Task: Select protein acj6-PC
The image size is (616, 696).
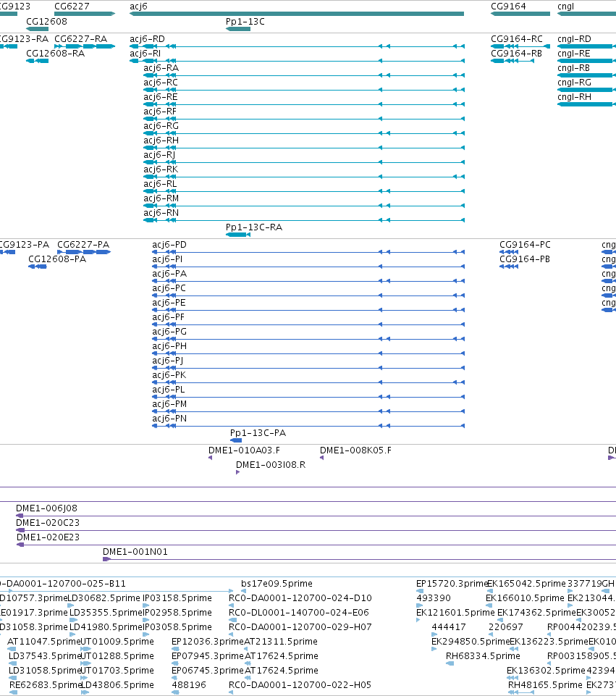Action: (169, 288)
